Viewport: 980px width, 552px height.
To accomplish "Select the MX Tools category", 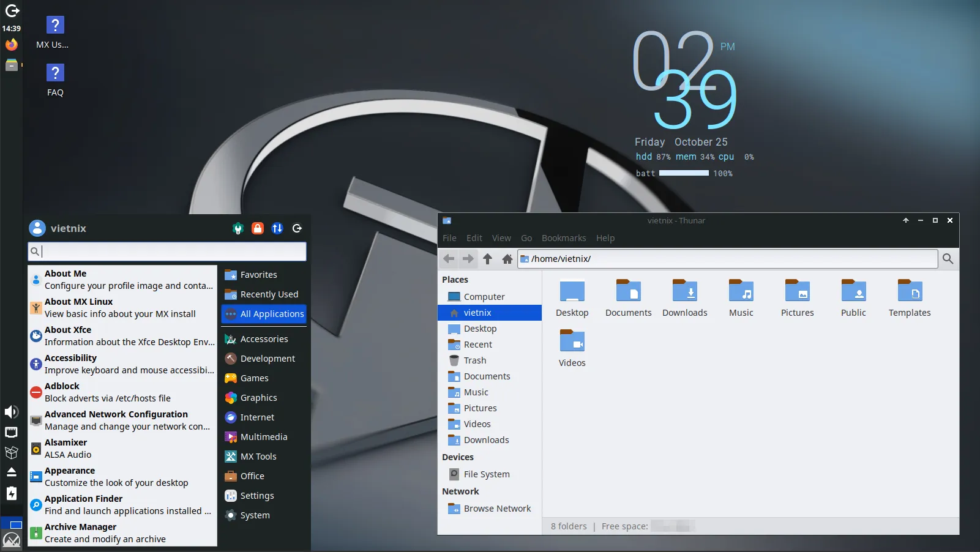I will pyautogui.click(x=264, y=457).
